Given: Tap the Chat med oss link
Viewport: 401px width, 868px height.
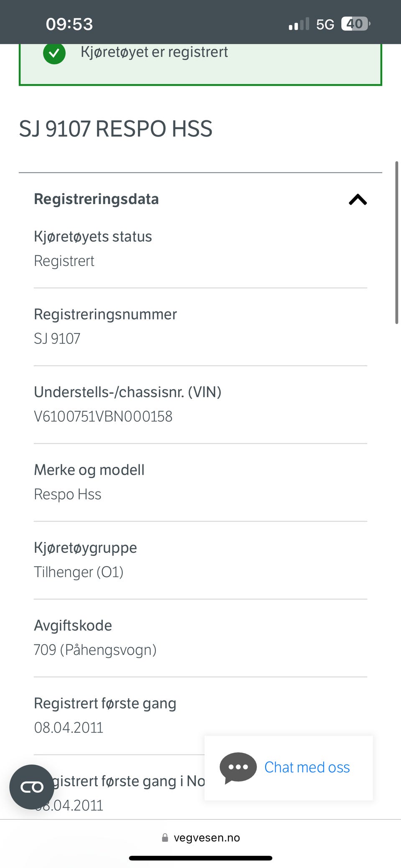Looking at the screenshot, I should pos(307,767).
